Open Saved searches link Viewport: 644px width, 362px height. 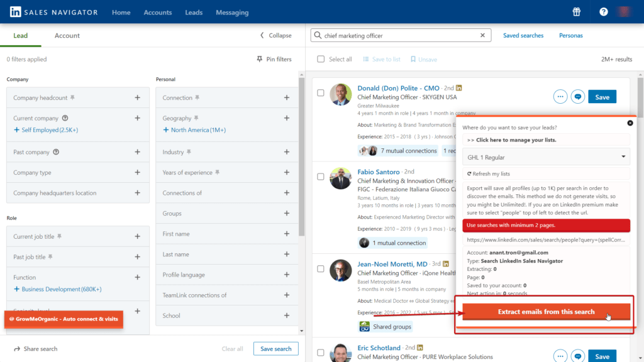click(523, 35)
